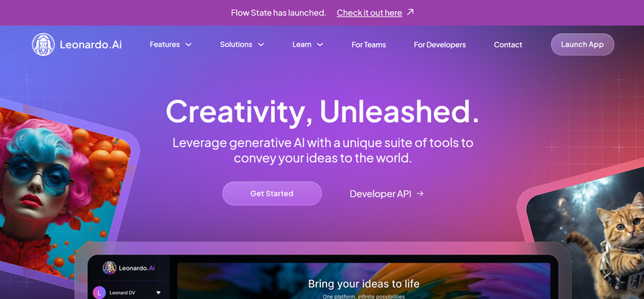The height and width of the screenshot is (299, 644).
Task: Expand the Features chevron
Action: point(189,45)
